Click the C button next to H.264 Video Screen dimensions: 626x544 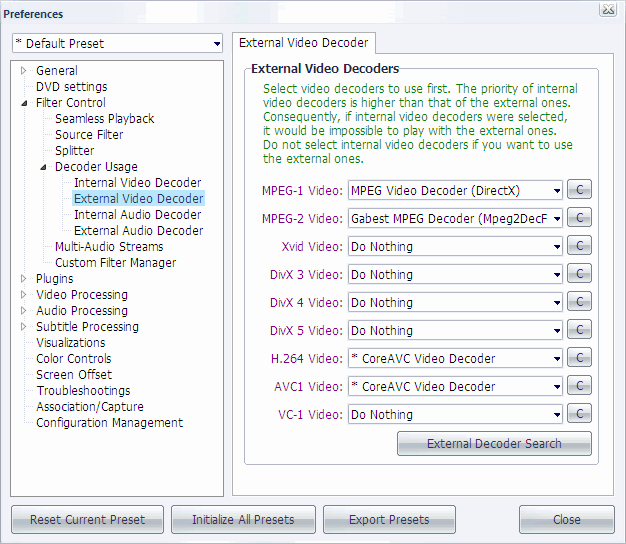click(x=579, y=358)
